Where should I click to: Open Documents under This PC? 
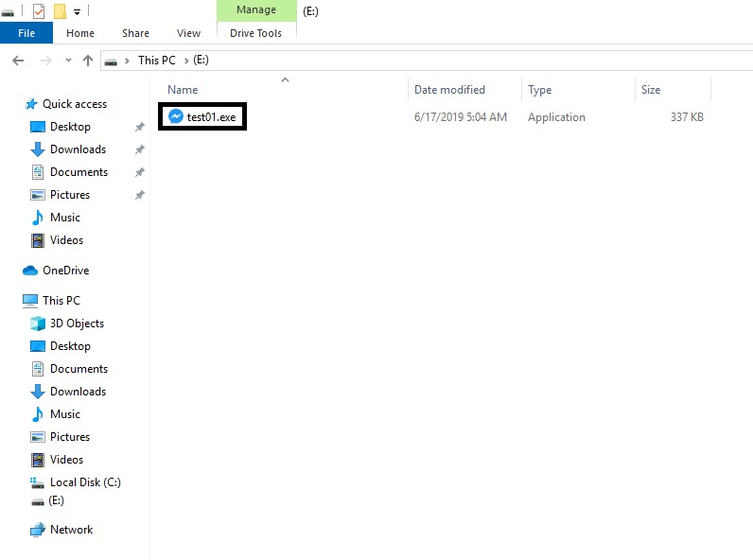click(x=79, y=369)
